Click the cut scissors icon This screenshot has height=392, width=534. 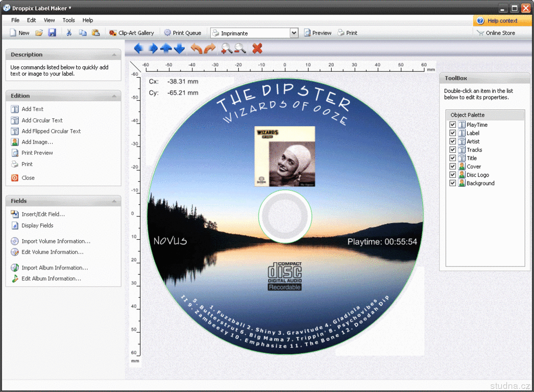(69, 33)
